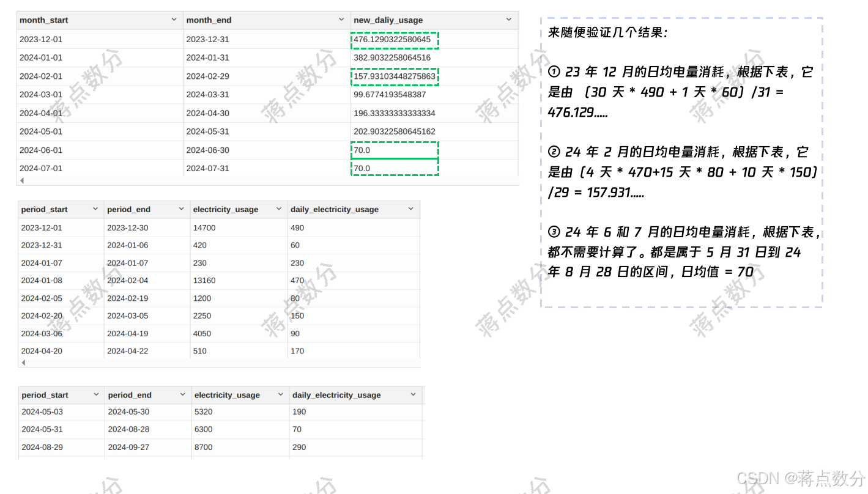Select month_end cell 2024-02-29
This screenshot has height=494, width=868.
[x=267, y=76]
